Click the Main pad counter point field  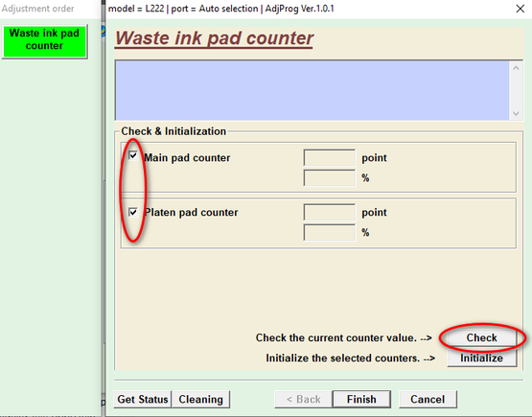point(330,158)
